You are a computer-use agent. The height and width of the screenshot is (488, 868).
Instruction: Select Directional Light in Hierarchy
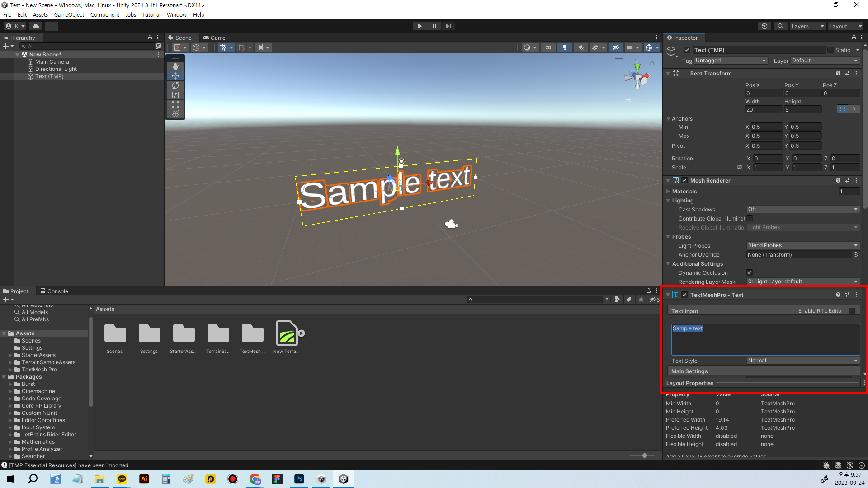(x=56, y=69)
